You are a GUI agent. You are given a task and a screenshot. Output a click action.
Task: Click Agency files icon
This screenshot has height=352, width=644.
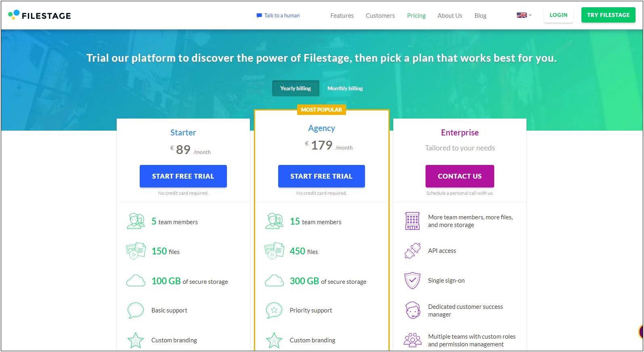click(x=274, y=251)
